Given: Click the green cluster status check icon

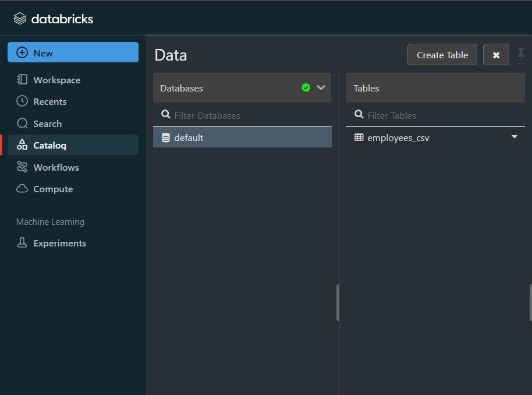Looking at the screenshot, I should pyautogui.click(x=306, y=87).
